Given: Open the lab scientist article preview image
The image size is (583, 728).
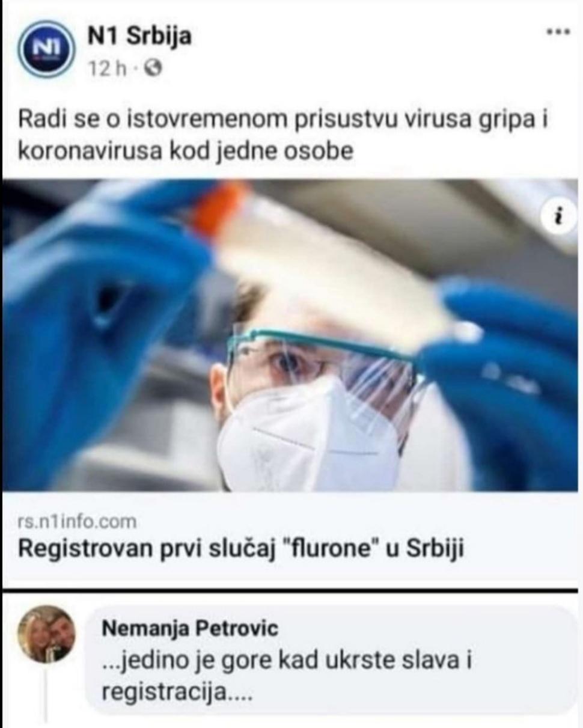Looking at the screenshot, I should coord(290,335).
